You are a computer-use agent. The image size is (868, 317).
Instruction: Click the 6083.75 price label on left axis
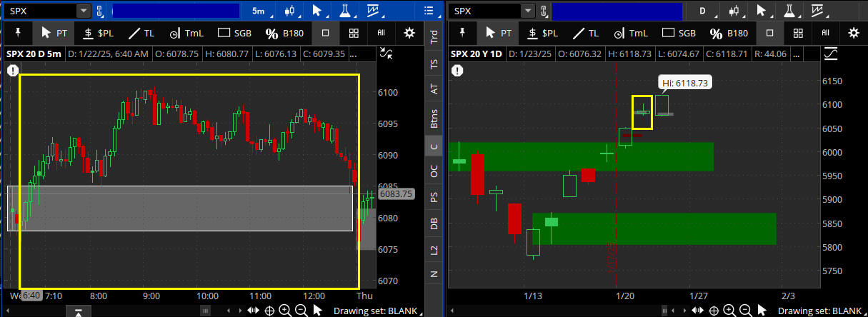tap(396, 193)
